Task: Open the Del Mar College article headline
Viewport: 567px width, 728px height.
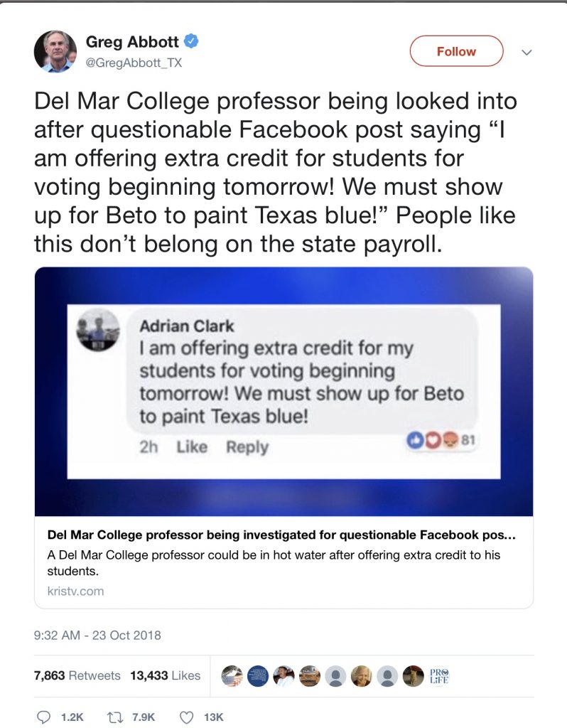Action: pyautogui.click(x=281, y=534)
